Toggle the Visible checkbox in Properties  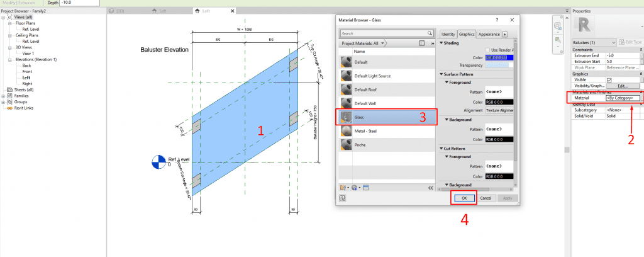tap(608, 79)
